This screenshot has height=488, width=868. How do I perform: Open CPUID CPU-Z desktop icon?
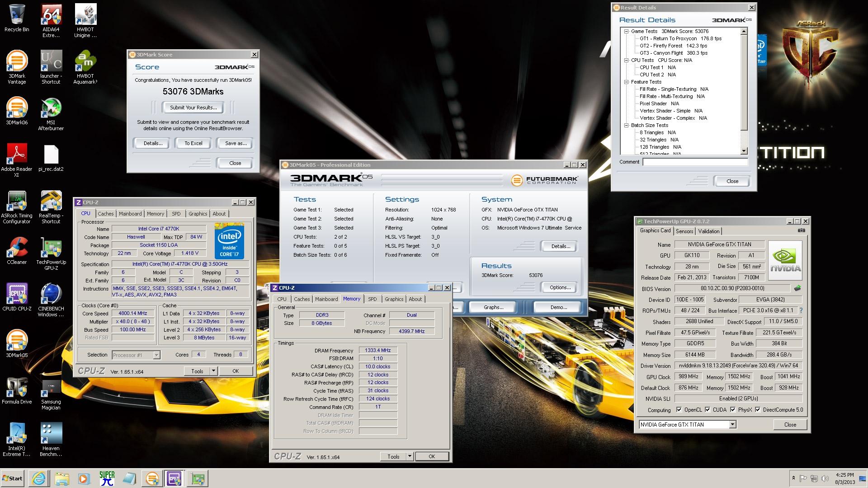[x=17, y=297]
